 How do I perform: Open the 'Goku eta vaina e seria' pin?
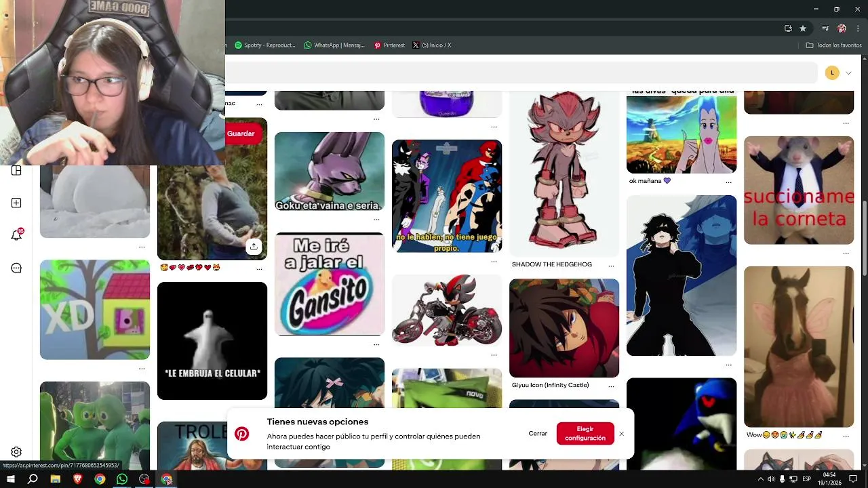coord(330,171)
